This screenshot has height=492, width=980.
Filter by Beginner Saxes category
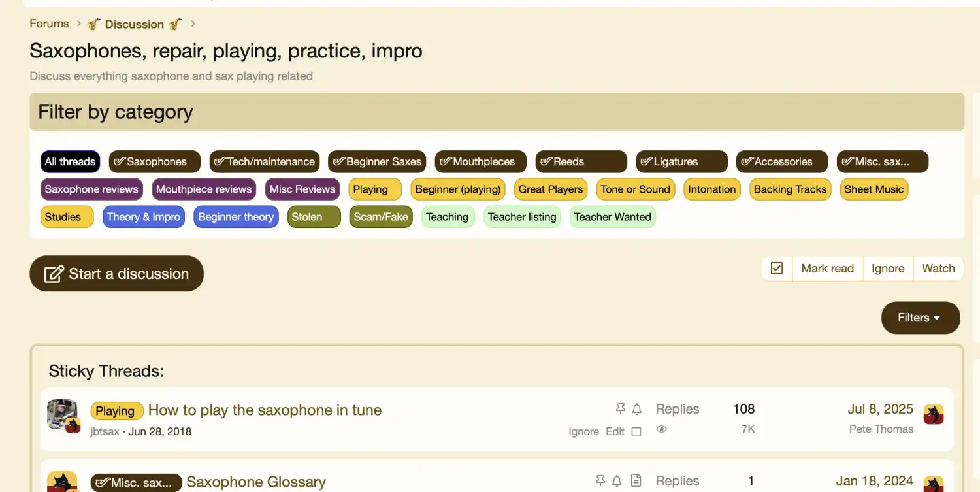click(377, 161)
